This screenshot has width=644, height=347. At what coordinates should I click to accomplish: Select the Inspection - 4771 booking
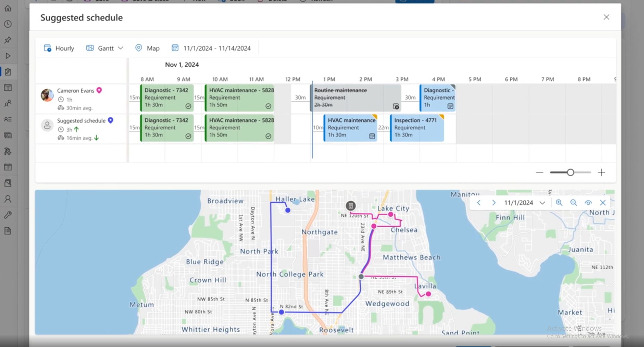click(x=416, y=128)
